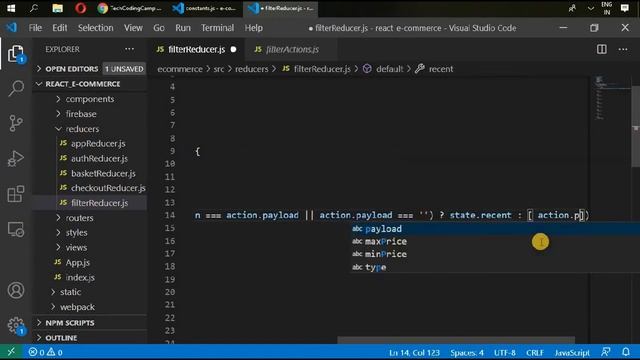Change the JavaScript language mode in status bar
This screenshot has width=640, height=360.
click(571, 352)
